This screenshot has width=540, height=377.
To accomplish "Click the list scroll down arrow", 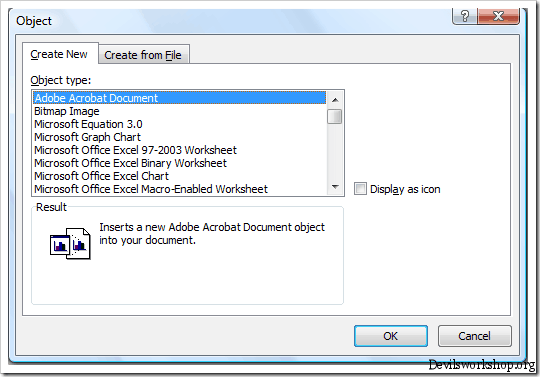I will (x=335, y=187).
